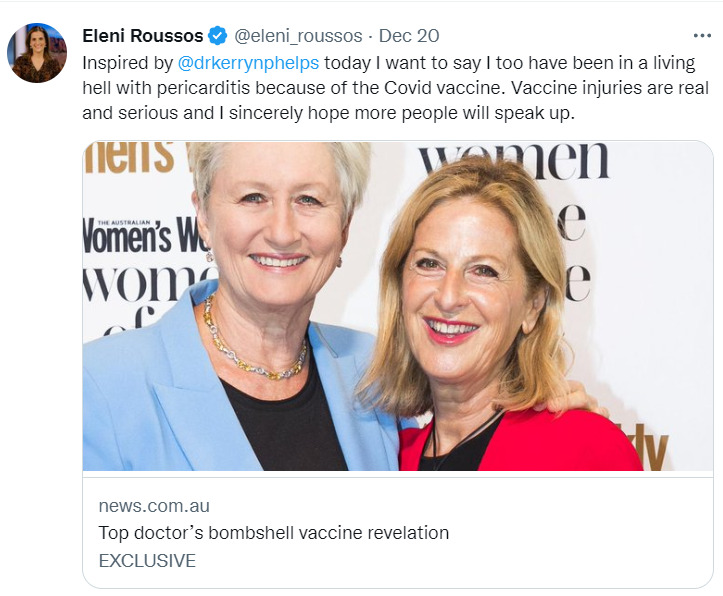The width and height of the screenshot is (723, 596).
Task: Open Eleni Roussos profile avatar
Action: (37, 53)
